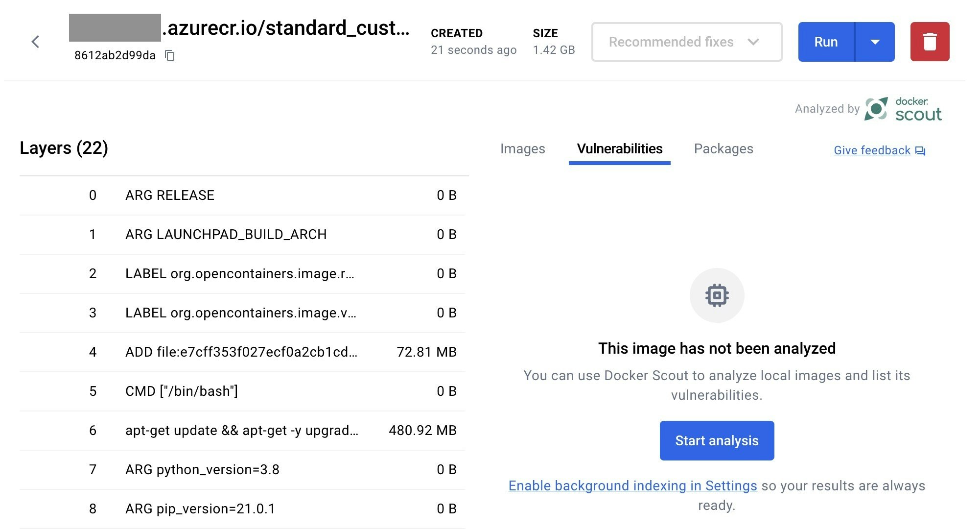The width and height of the screenshot is (980, 532).
Task: Open Enable background indexing in Settings
Action: (632, 485)
